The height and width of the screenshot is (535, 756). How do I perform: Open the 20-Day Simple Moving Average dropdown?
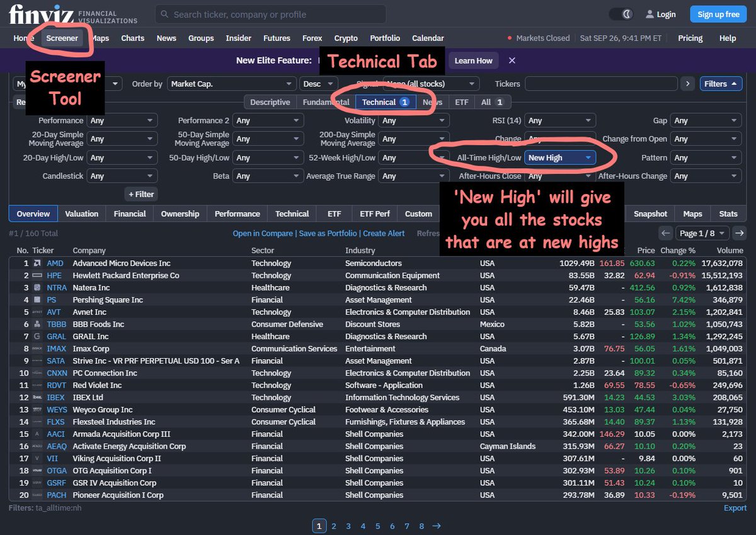(x=122, y=139)
